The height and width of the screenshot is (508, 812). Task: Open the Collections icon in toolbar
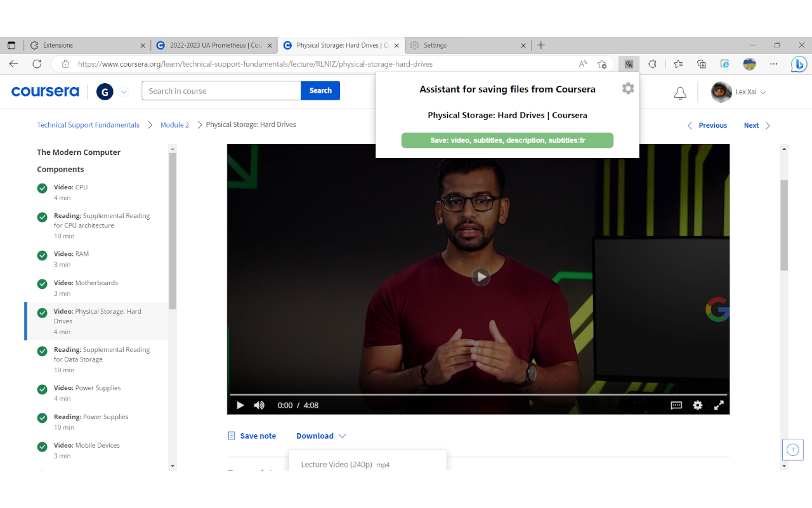coord(702,63)
